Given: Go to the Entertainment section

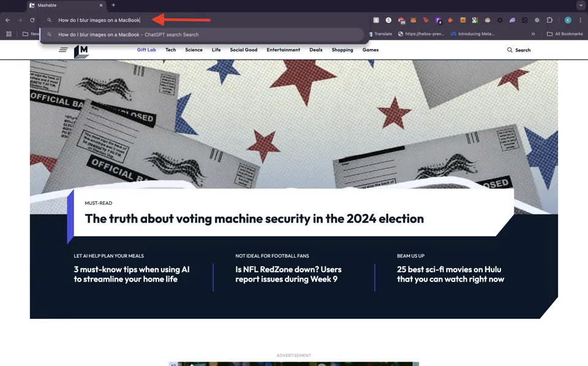Looking at the screenshot, I should click(283, 50).
